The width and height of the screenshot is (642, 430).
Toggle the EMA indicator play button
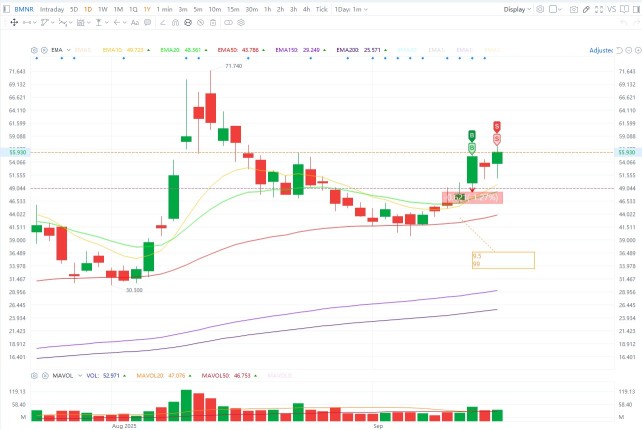44,50
